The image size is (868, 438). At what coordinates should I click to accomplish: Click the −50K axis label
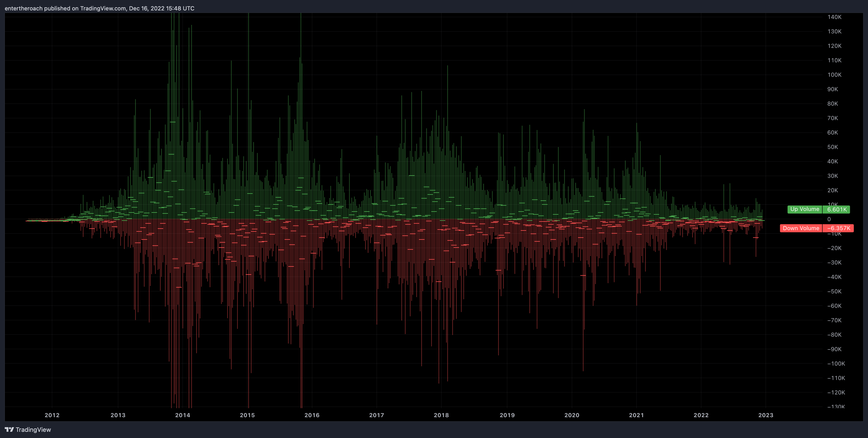834,291
